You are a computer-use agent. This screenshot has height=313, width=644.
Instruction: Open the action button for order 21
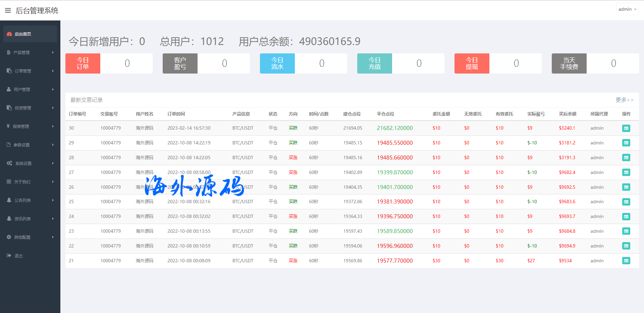tap(626, 261)
